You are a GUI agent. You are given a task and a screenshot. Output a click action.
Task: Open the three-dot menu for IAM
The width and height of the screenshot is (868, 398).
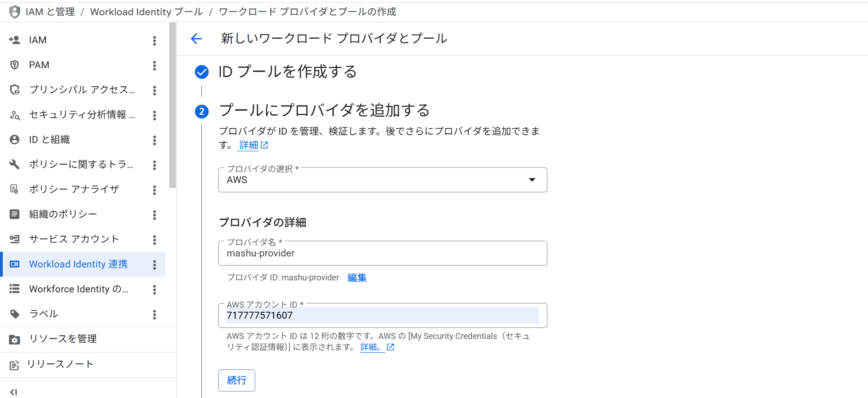(x=154, y=41)
